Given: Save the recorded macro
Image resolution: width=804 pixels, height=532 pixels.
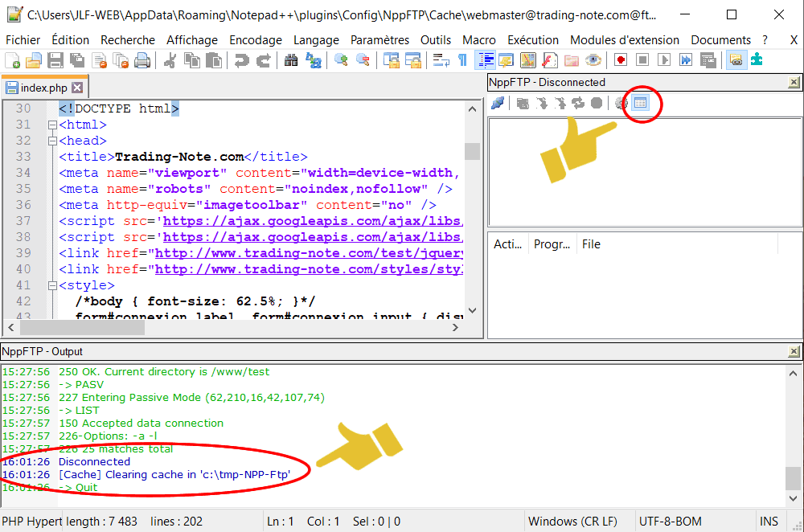Looking at the screenshot, I should click(708, 60).
